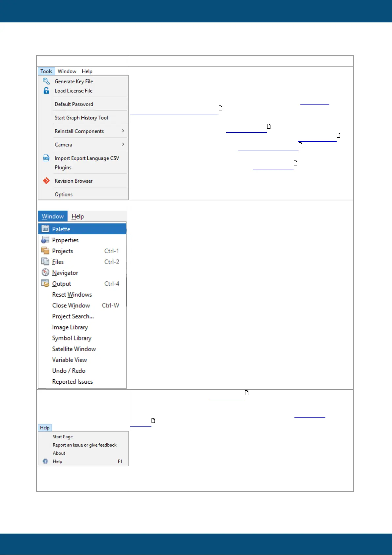Select Start Graph History Tool
This screenshot has height=555, width=392.
click(x=81, y=118)
